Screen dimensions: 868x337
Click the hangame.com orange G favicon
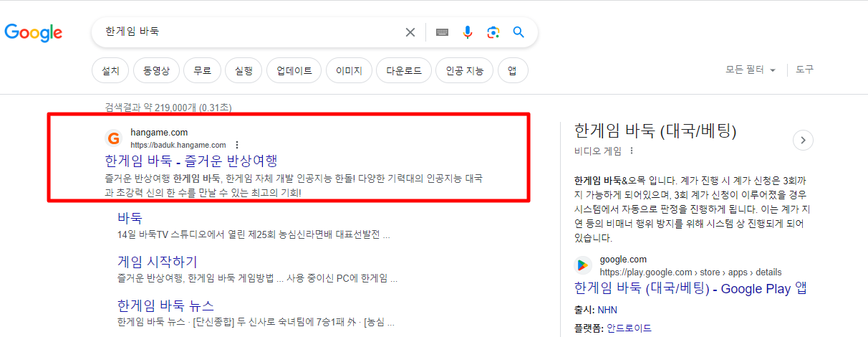[x=114, y=138]
